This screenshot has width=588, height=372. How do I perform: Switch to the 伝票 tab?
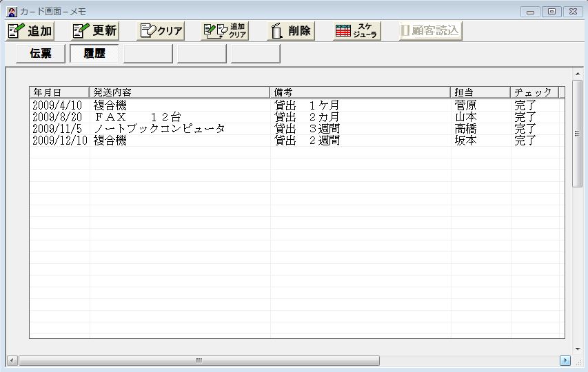click(41, 54)
